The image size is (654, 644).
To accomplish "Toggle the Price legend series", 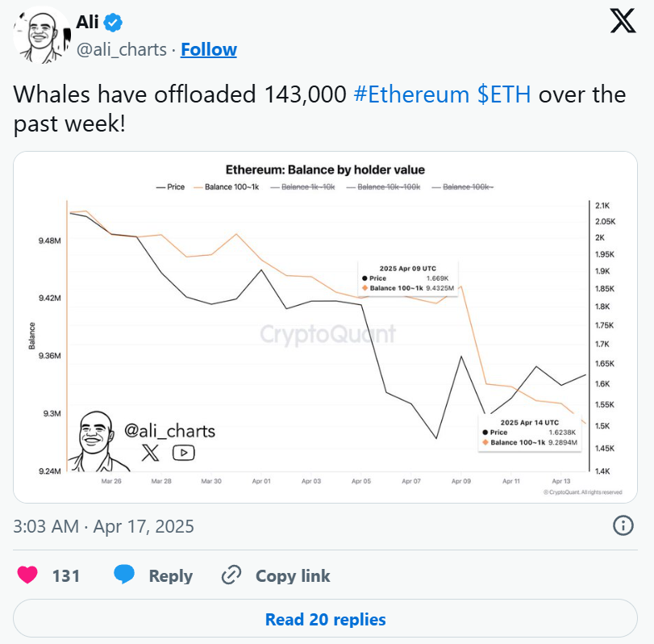I will coord(170,187).
